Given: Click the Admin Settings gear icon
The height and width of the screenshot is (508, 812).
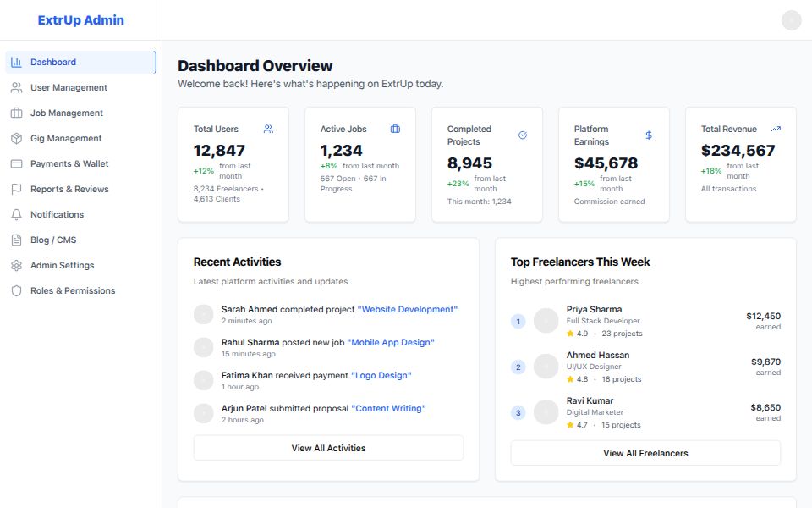Looking at the screenshot, I should [16, 265].
